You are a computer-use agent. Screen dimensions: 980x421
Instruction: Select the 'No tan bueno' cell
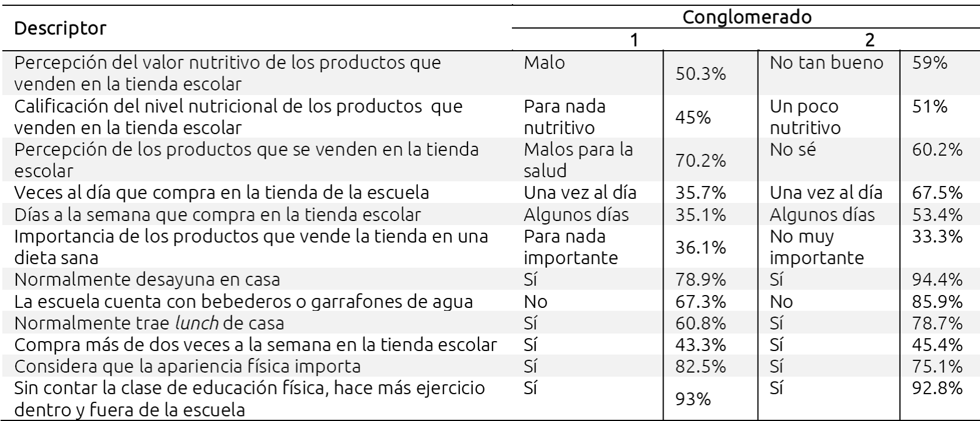(826, 62)
